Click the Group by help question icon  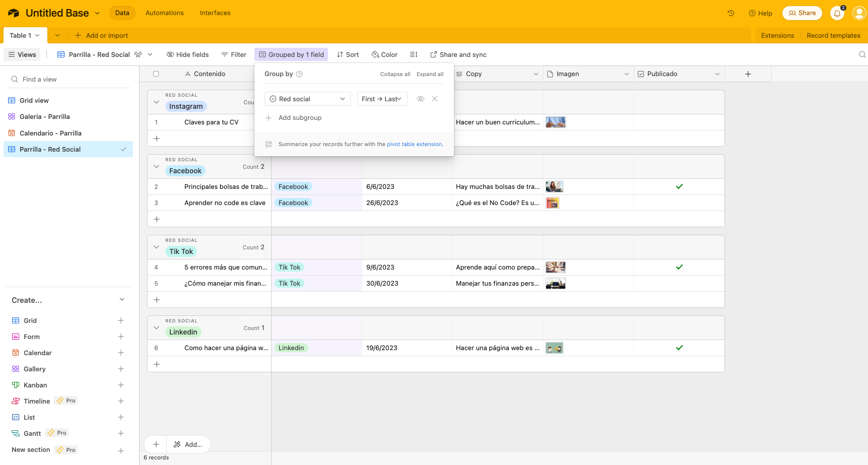[299, 74]
